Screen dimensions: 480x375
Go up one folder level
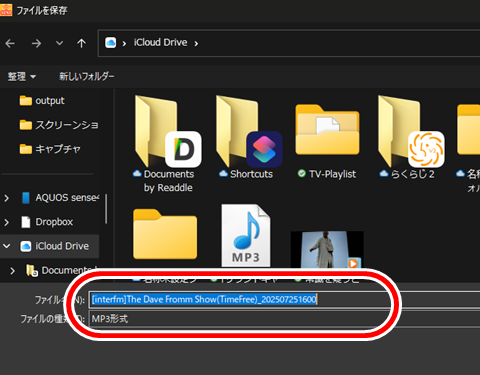tap(81, 43)
